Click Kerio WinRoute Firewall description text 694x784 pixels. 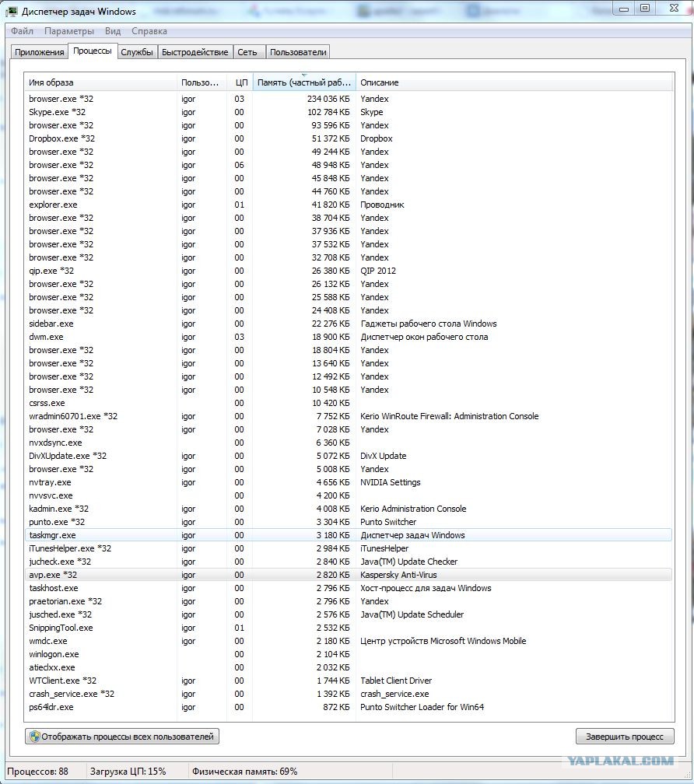450,416
